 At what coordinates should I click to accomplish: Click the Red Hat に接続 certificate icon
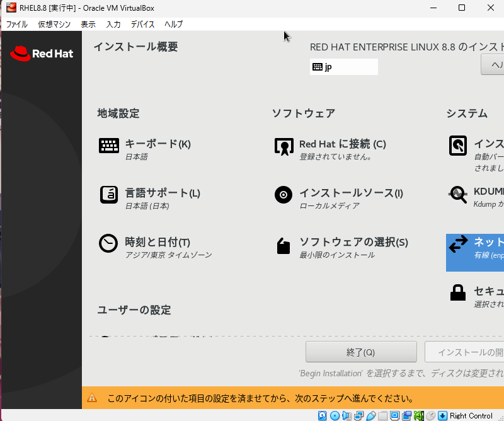point(284,147)
